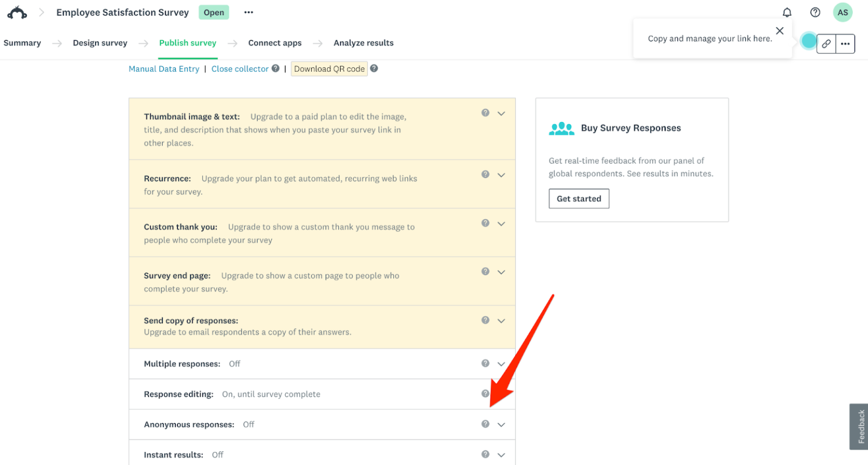
Task: Open the notifications bell
Action: click(787, 12)
